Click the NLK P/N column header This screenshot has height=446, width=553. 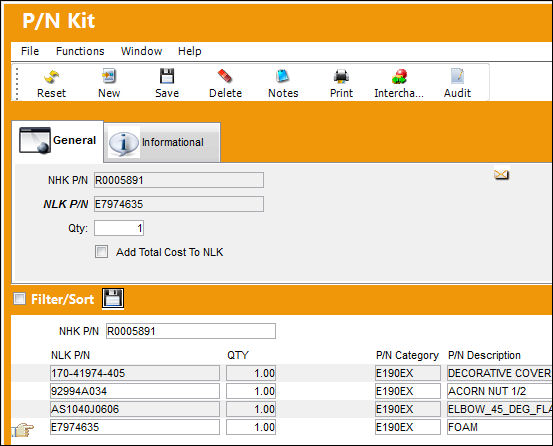click(x=71, y=355)
